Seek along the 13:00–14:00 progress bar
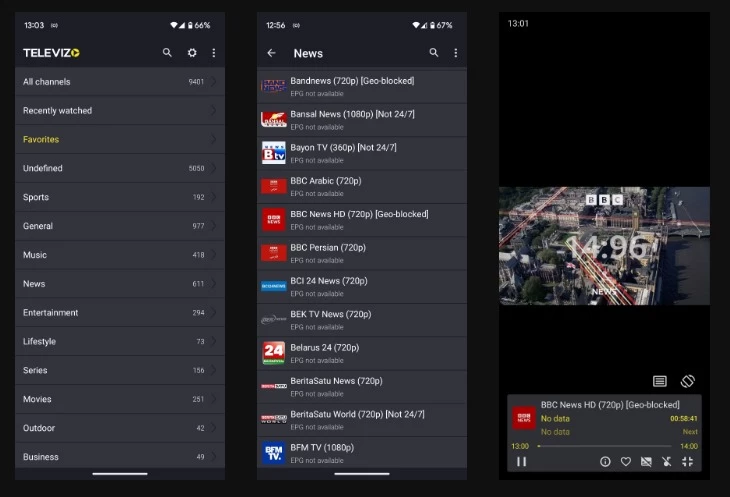This screenshot has width=730, height=497. pos(605,446)
